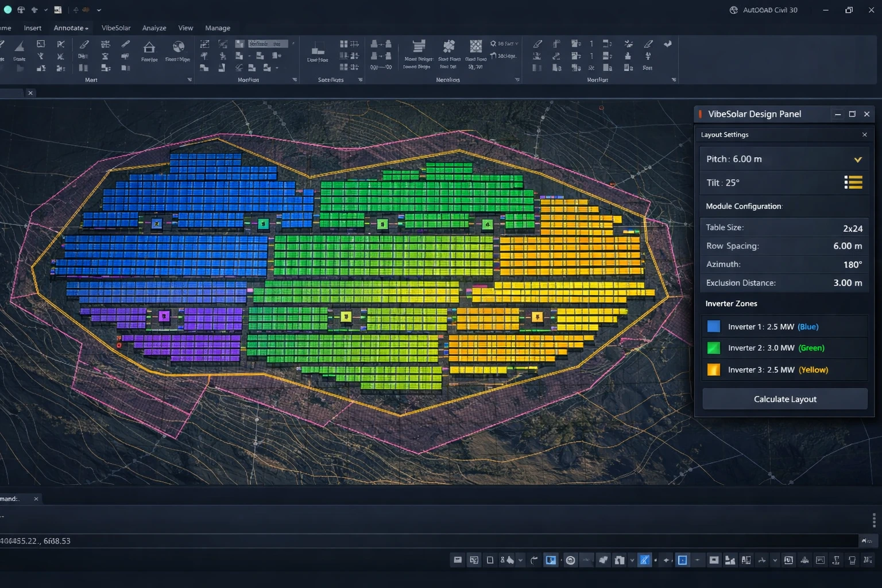The width and height of the screenshot is (882, 588).
Task: Click the undo arrow icon in ribbon's right end
Action: point(667,44)
